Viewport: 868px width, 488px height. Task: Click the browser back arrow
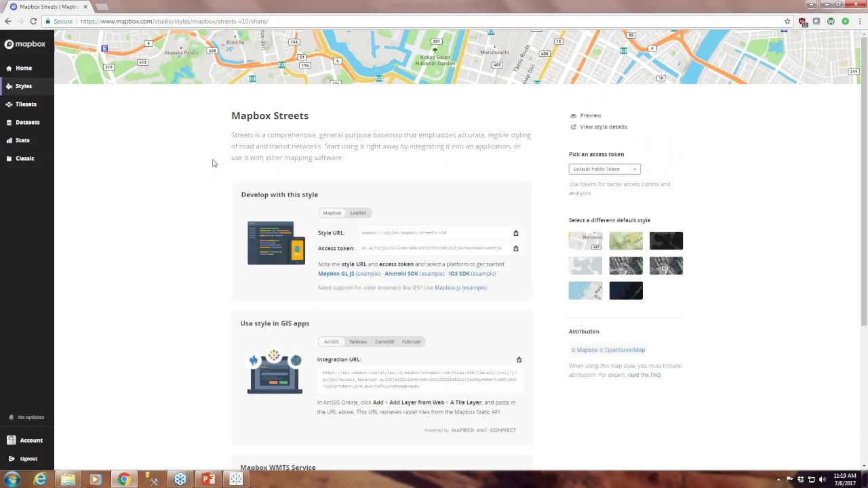tap(8, 21)
